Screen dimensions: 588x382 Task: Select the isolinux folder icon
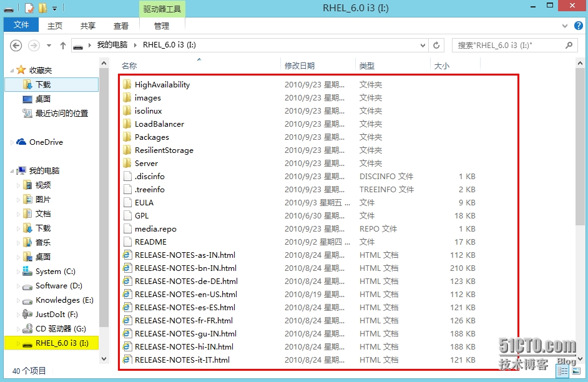click(x=127, y=111)
